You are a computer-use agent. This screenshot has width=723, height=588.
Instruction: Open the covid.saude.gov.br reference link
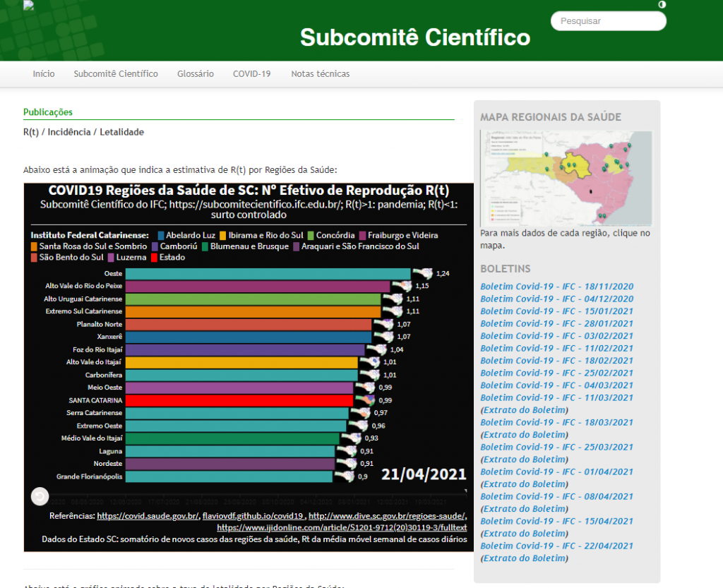click(x=148, y=516)
